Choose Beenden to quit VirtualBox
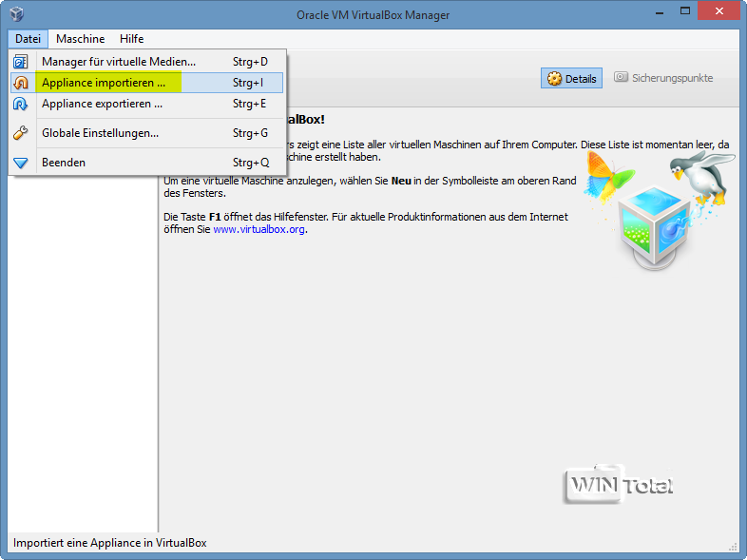 pyautogui.click(x=146, y=163)
